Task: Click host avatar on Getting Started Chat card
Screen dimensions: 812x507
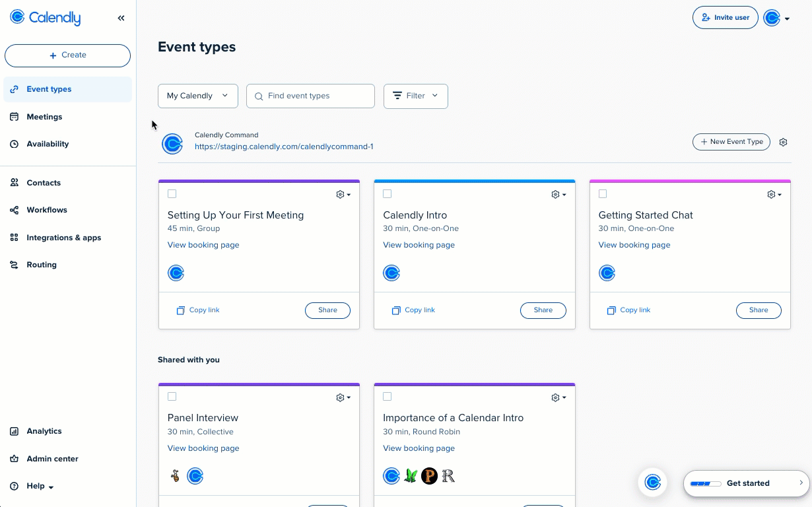Action: click(607, 273)
